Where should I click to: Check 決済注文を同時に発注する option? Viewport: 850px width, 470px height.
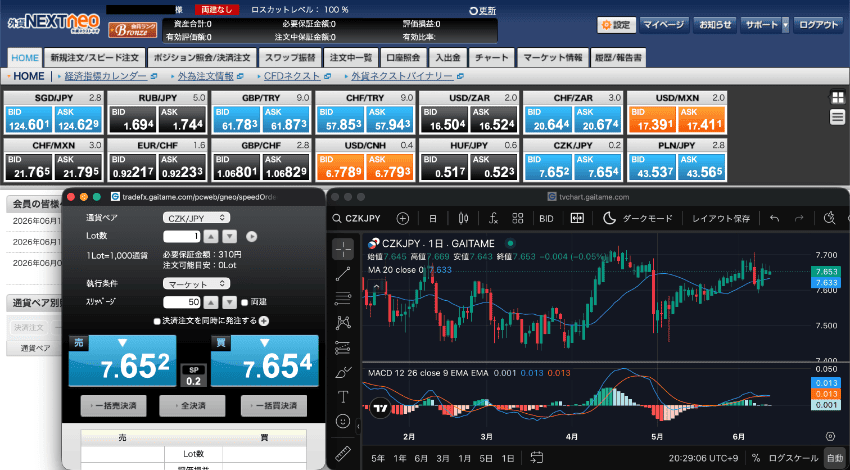(157, 321)
